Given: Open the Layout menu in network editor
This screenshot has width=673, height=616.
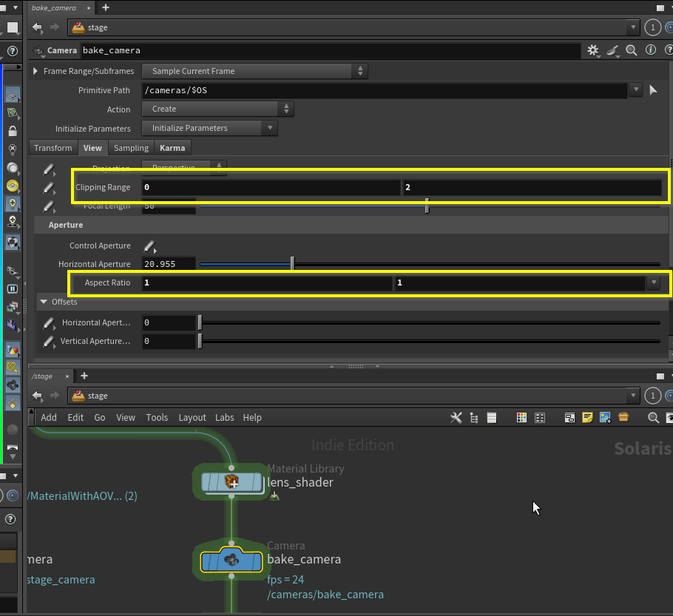Looking at the screenshot, I should point(192,418).
